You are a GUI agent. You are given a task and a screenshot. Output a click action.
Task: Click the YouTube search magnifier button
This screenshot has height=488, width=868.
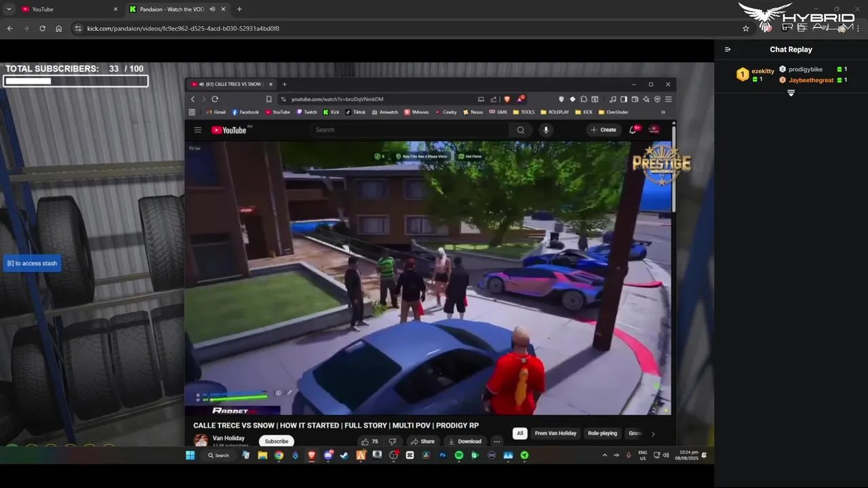[x=521, y=129]
